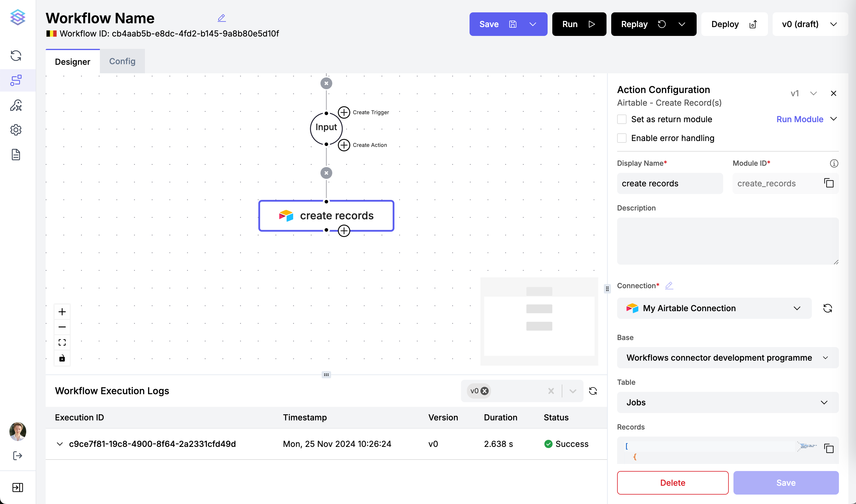This screenshot has width=856, height=504.
Task: Toggle the canvas lock icon
Action: [62, 358]
